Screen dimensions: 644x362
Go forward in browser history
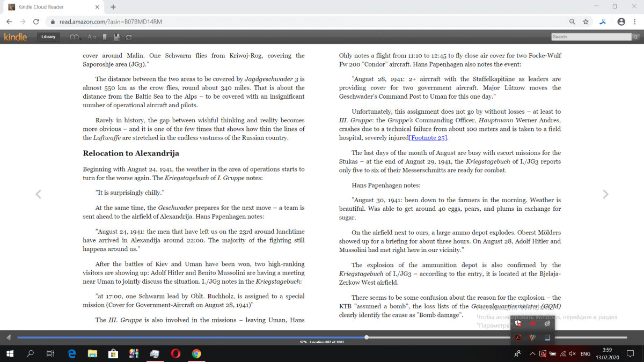point(23,21)
